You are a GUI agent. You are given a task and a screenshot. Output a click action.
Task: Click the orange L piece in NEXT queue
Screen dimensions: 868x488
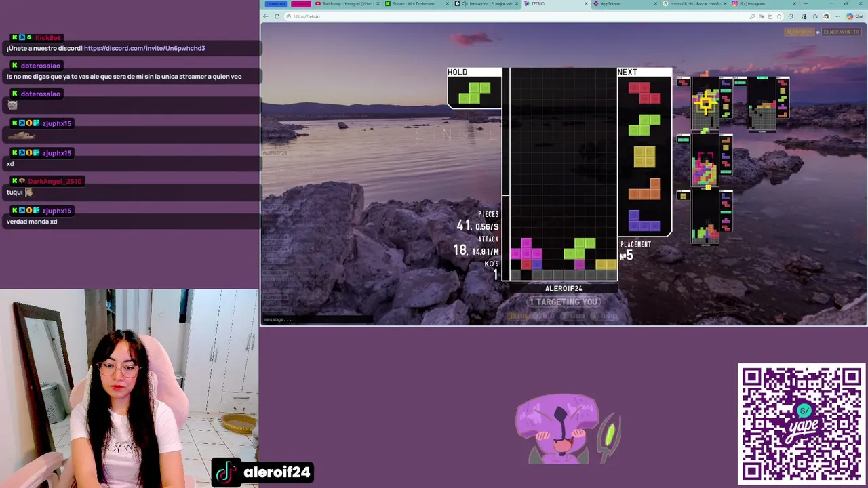pos(644,188)
